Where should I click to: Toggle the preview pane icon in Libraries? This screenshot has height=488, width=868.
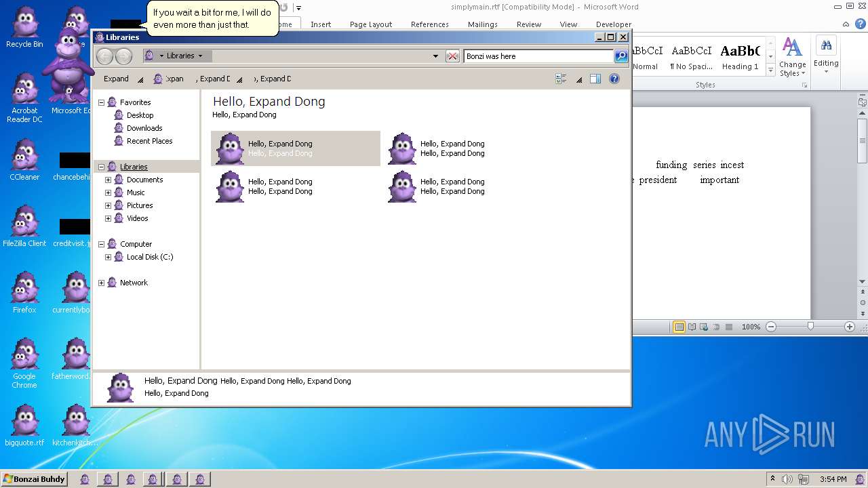click(x=595, y=79)
